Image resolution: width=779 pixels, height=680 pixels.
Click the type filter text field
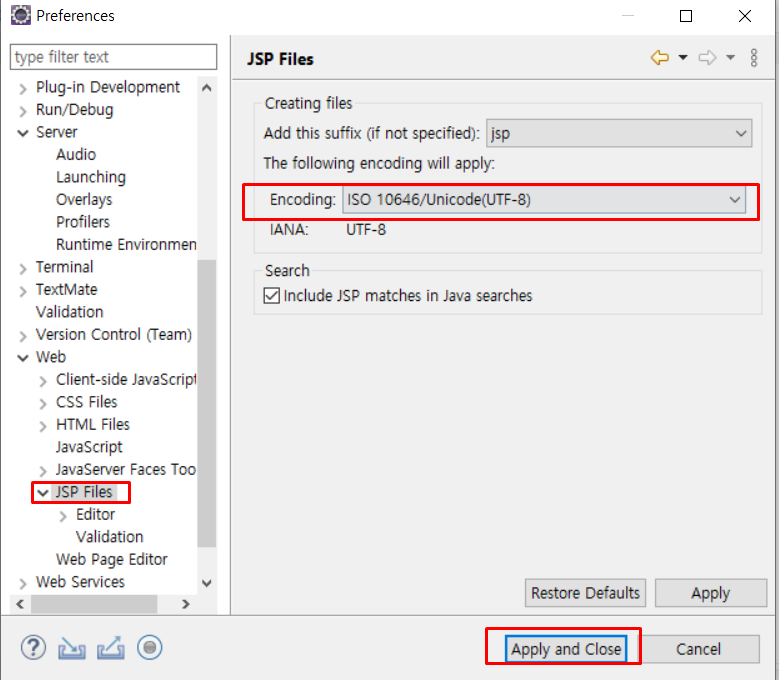click(113, 57)
